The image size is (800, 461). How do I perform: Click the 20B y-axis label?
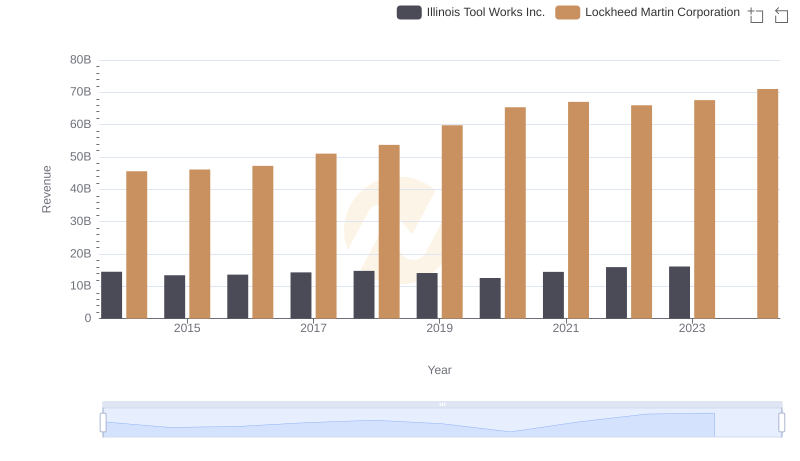[81, 253]
